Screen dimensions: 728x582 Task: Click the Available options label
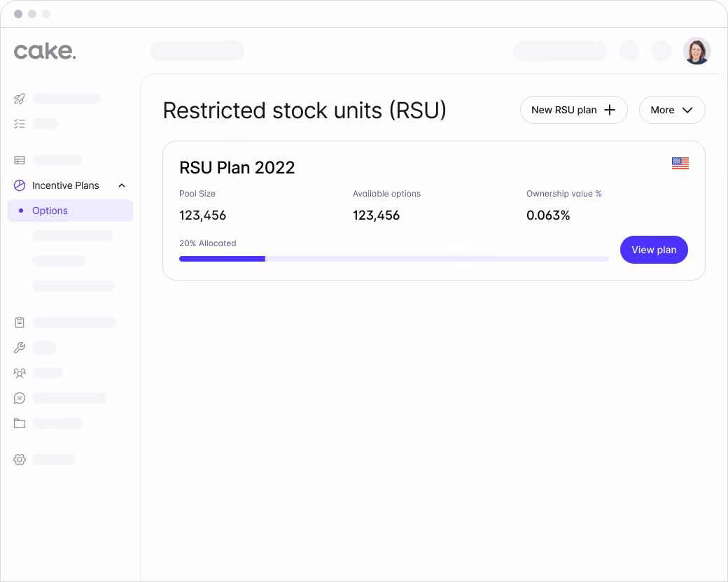tap(386, 194)
